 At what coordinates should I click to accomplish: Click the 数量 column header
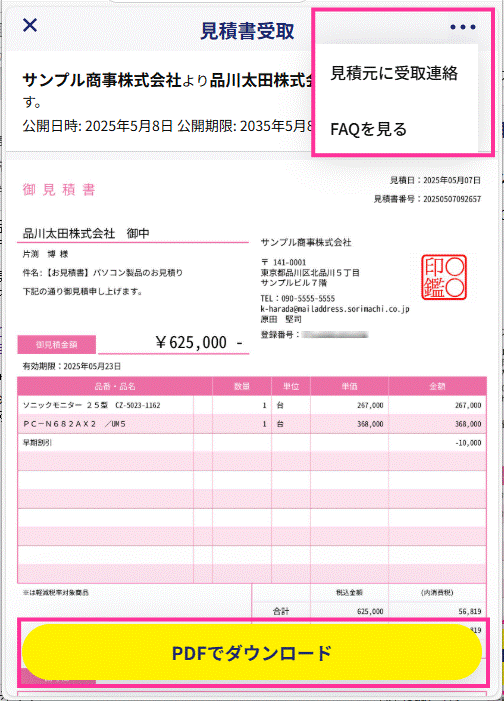242,386
